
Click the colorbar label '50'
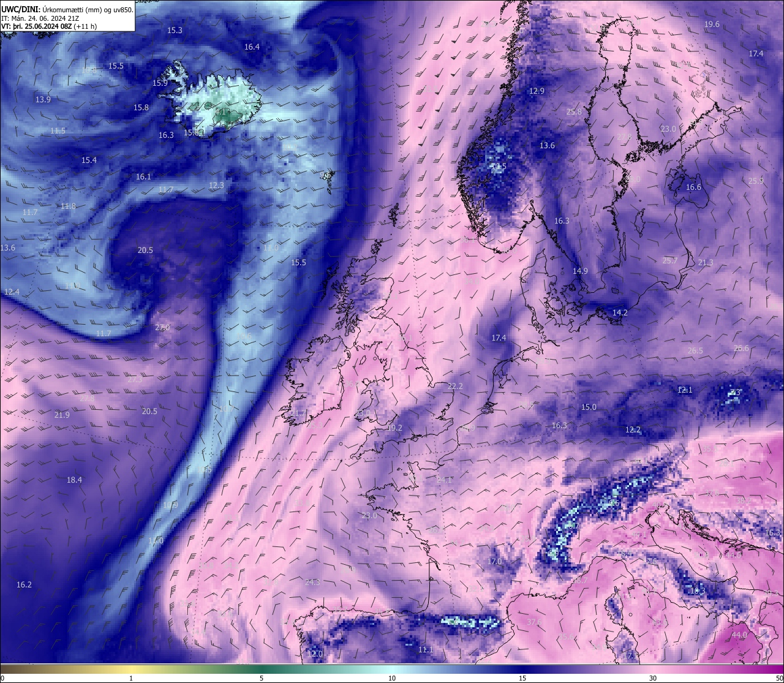(780, 678)
